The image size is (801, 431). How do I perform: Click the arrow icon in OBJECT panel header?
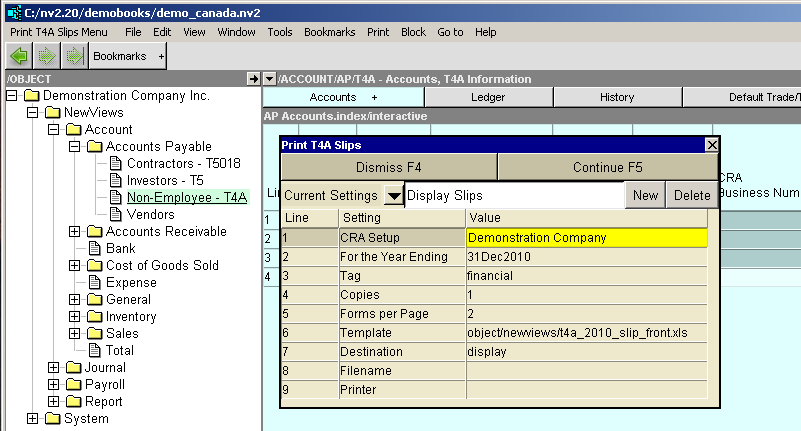[x=253, y=79]
